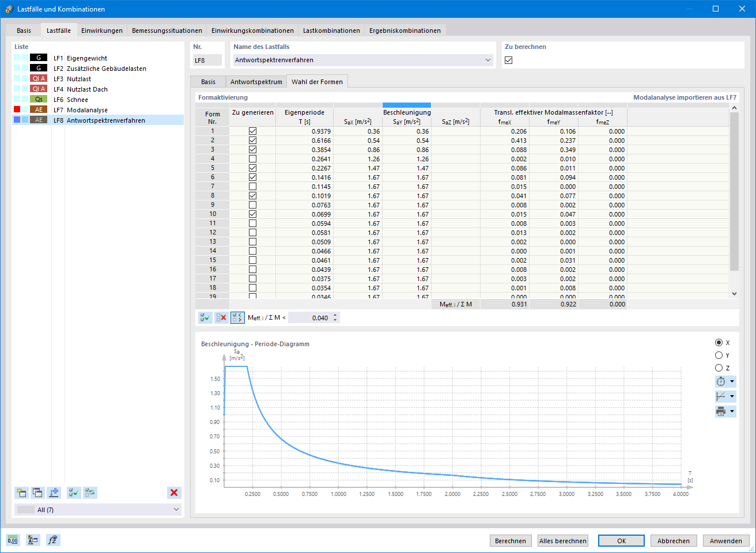Click the Alles berechnen button
This screenshot has height=553, width=756.
click(563, 541)
